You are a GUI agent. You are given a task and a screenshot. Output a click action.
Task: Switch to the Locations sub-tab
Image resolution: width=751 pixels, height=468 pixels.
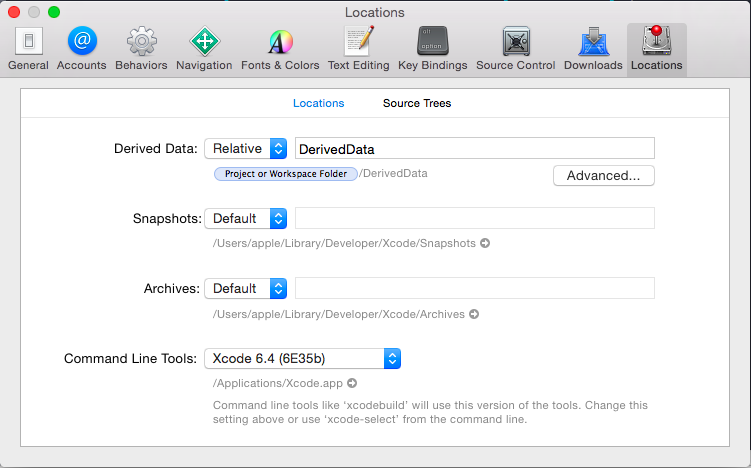(319, 103)
